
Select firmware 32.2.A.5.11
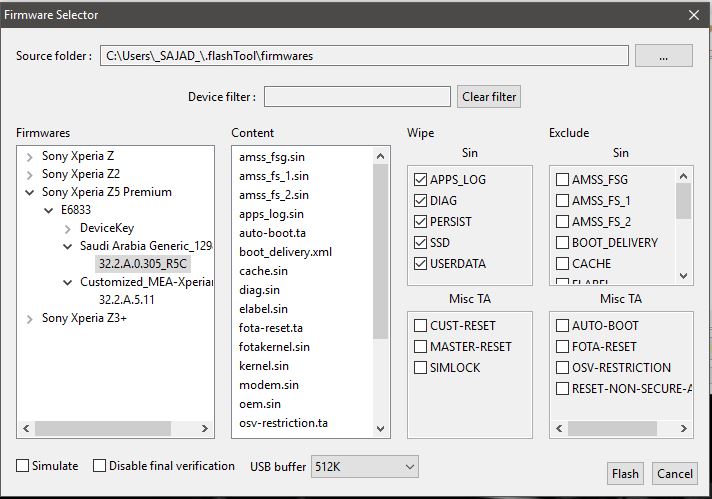127,300
